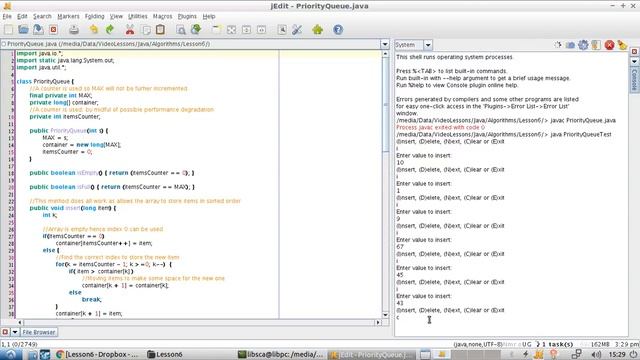Open the bottom dock dropdown arrow beside File Browser
This screenshot has height=360, width=640.
(15, 332)
